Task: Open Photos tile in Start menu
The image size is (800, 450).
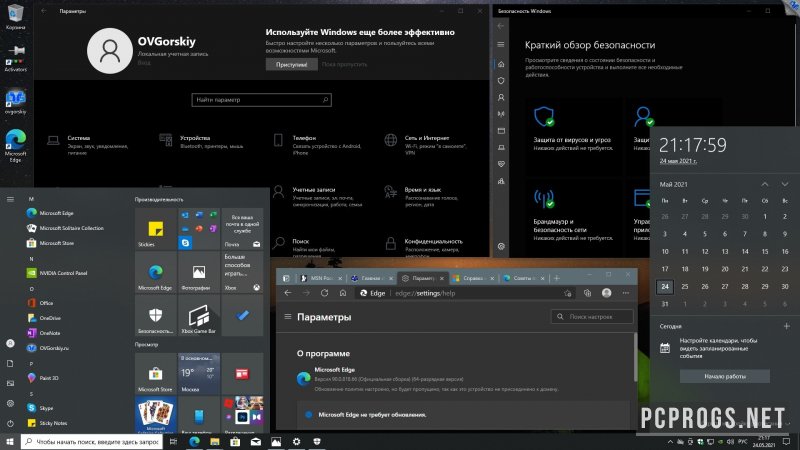Action: click(x=198, y=272)
